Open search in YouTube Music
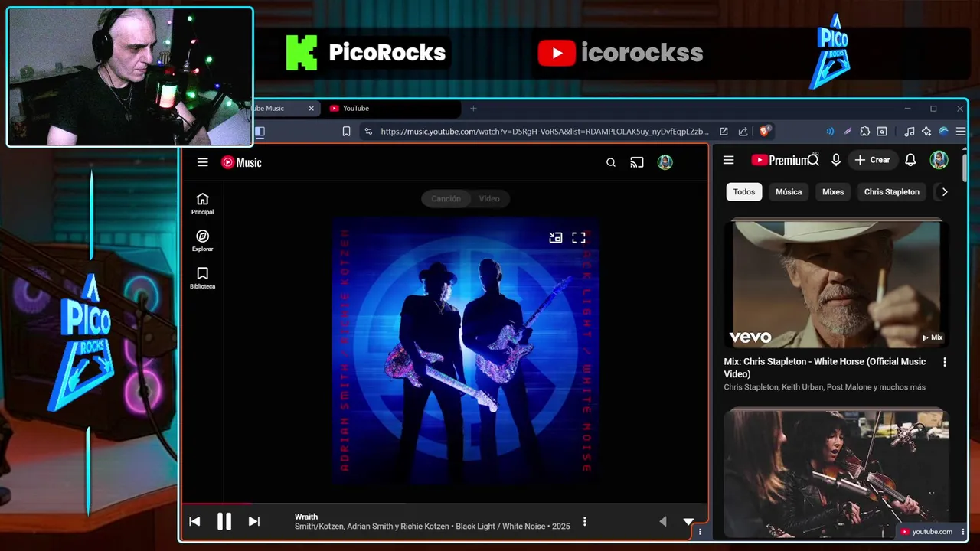 click(611, 162)
